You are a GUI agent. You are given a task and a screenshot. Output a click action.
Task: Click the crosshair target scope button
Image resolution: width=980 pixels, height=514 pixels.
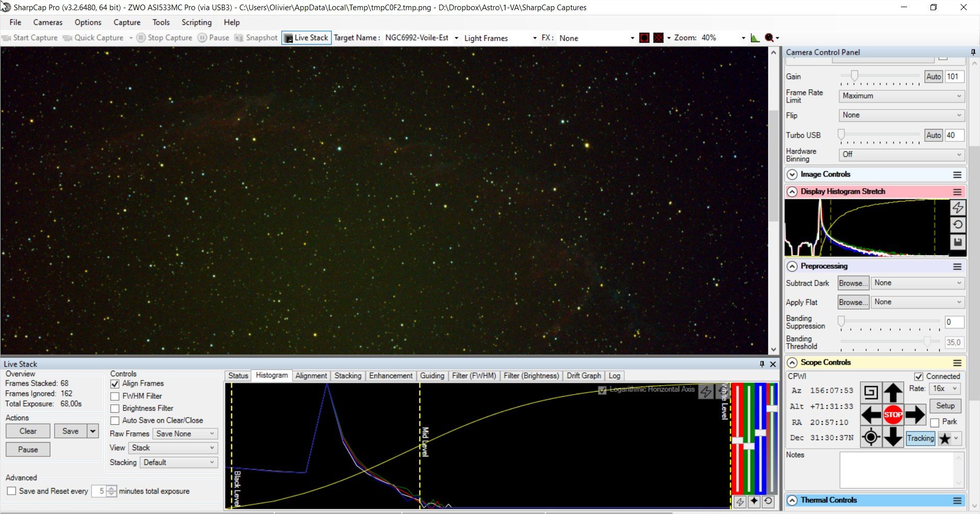[871, 437]
